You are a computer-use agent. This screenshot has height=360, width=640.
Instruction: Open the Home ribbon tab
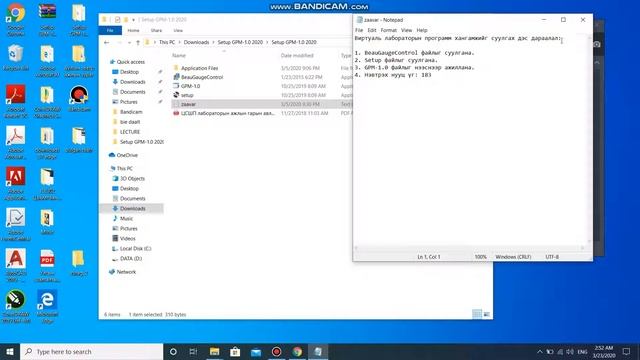(133, 30)
